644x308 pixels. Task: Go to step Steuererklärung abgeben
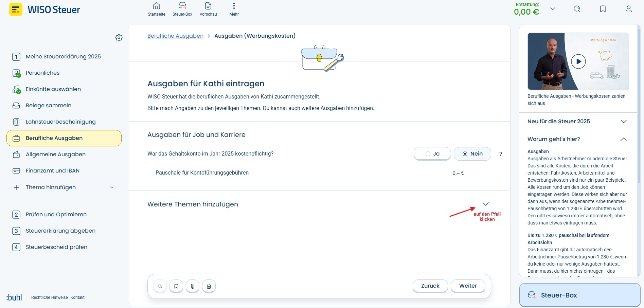[x=64, y=231]
